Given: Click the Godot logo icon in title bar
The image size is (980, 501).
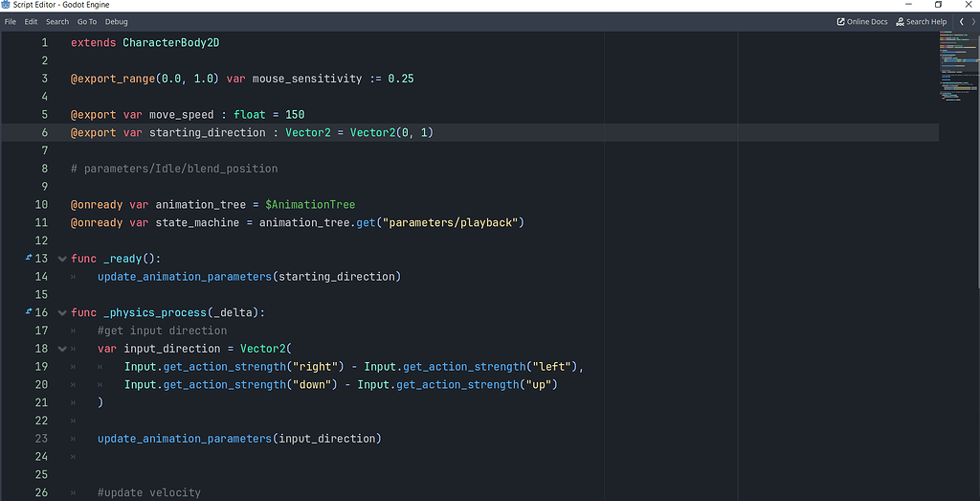Looking at the screenshot, I should point(7,5).
